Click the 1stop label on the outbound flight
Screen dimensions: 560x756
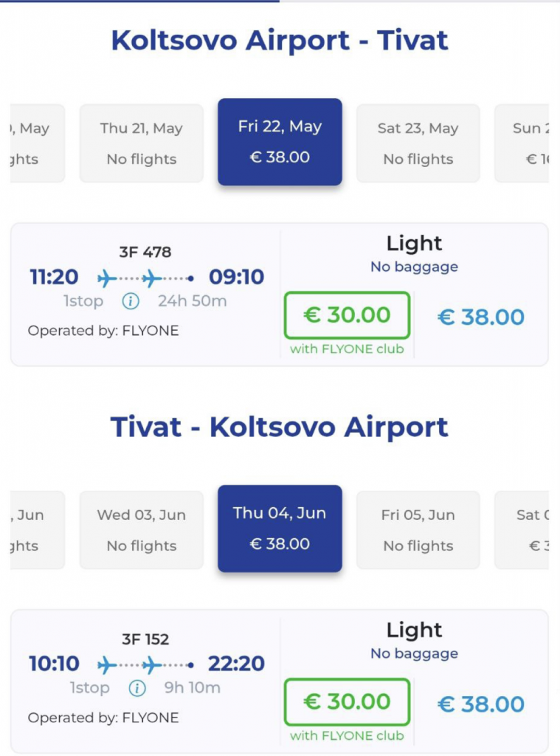coord(83,301)
